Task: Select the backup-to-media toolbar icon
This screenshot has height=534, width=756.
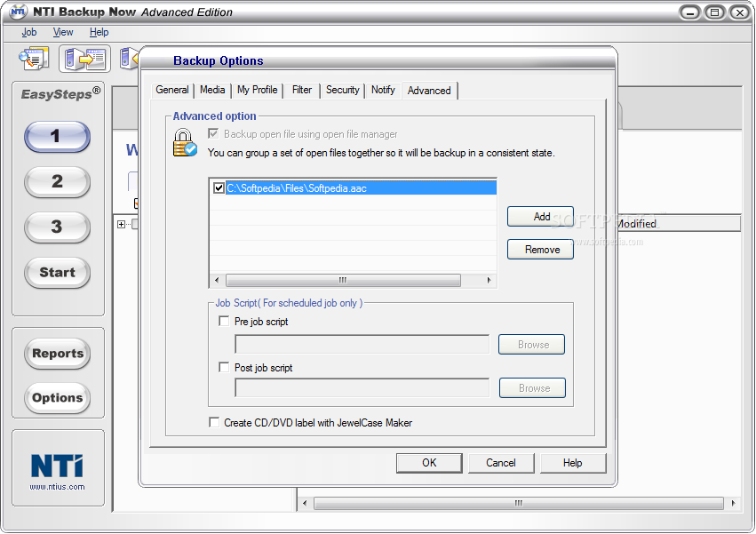Action: click(x=85, y=59)
